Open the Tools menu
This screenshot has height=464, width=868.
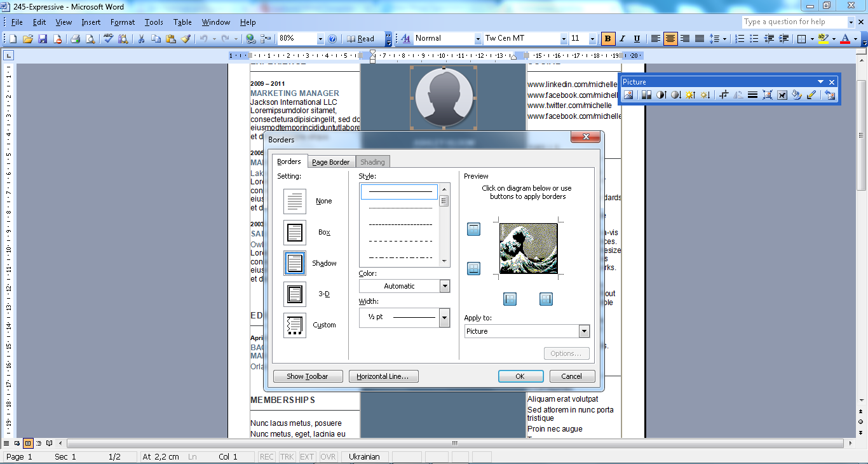click(x=154, y=22)
